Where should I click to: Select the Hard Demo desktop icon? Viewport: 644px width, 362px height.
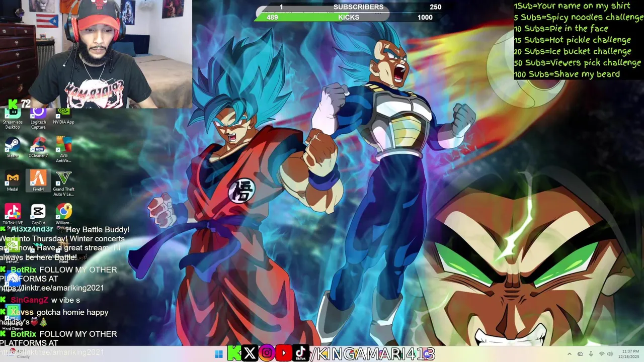(13, 318)
